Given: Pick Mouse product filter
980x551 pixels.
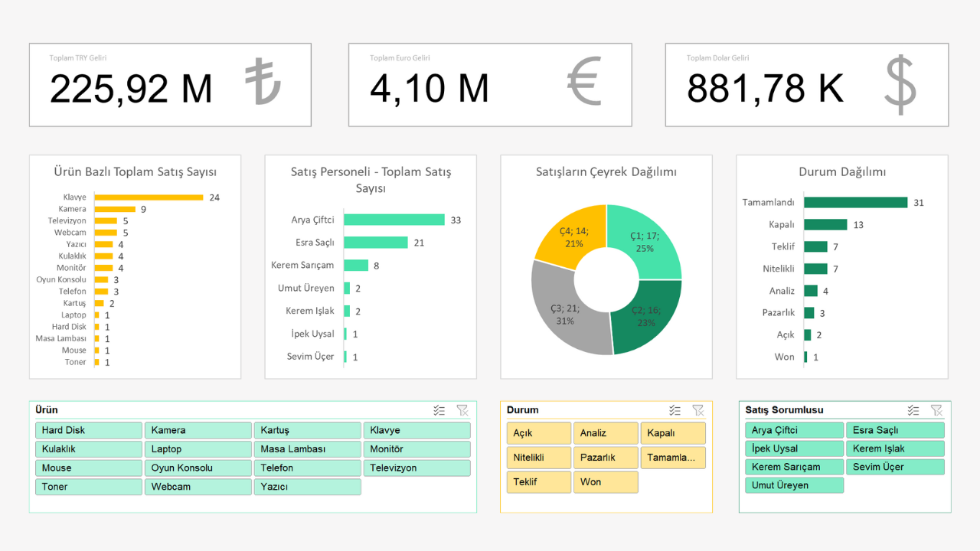Looking at the screenshot, I should (89, 468).
